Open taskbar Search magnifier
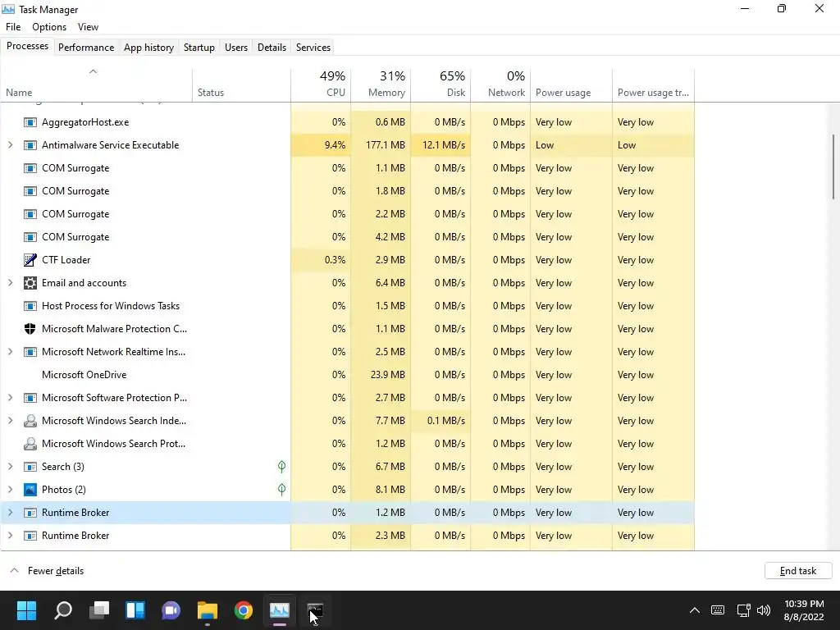This screenshot has width=840, height=630. (63, 610)
